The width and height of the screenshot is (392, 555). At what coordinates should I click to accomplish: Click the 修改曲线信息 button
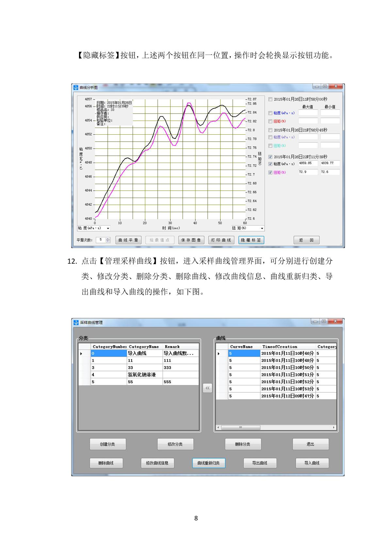157,463
